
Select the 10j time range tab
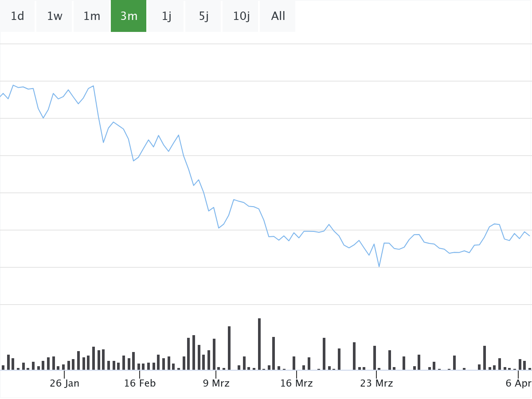tap(241, 16)
